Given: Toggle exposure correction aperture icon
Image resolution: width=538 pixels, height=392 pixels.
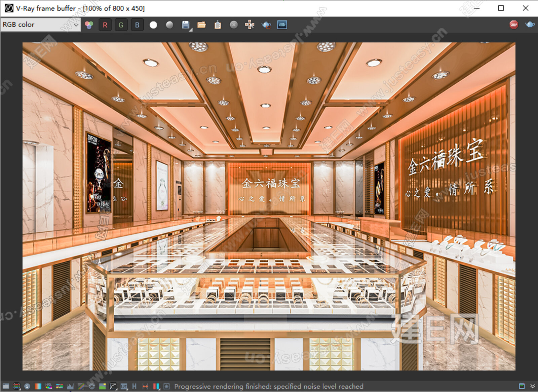Looking at the screenshot, I should 92,386.
